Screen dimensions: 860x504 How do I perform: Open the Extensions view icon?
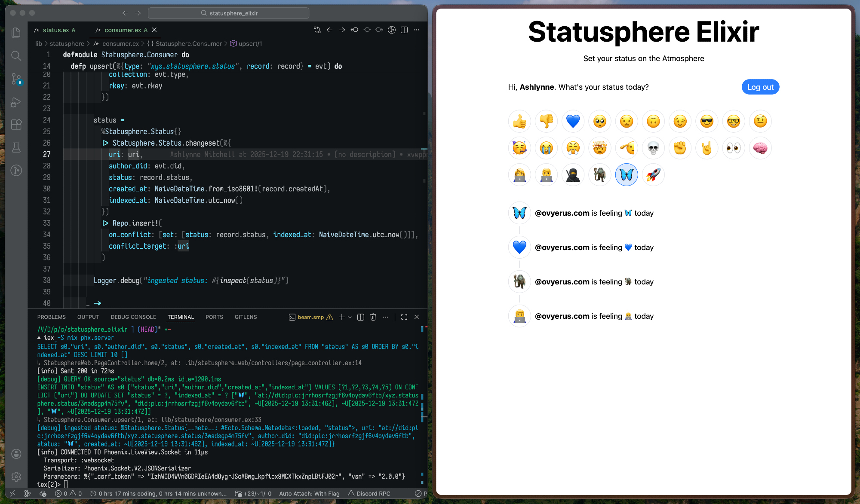pyautogui.click(x=16, y=125)
